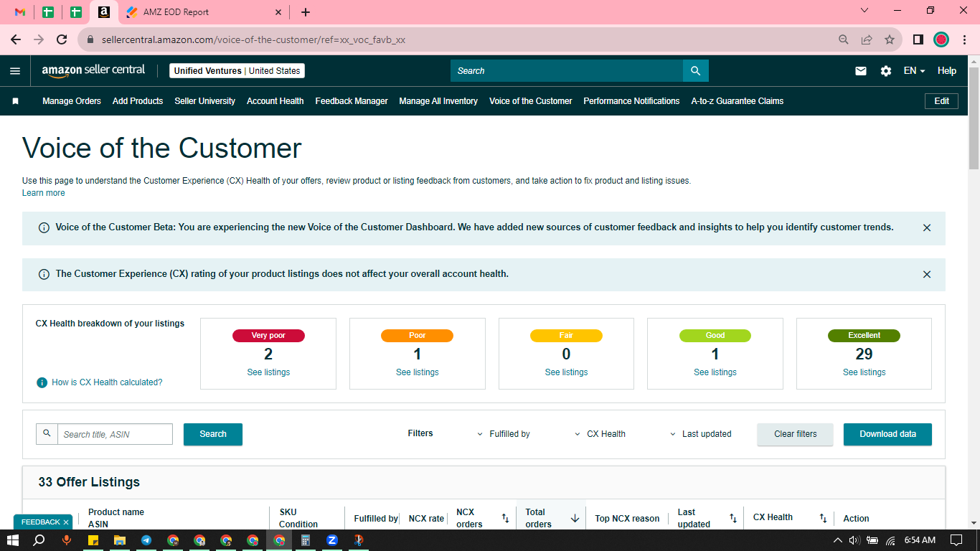Screen dimensions: 980x551
Task: Sort the table by Total orders arrow
Action: 575,518
